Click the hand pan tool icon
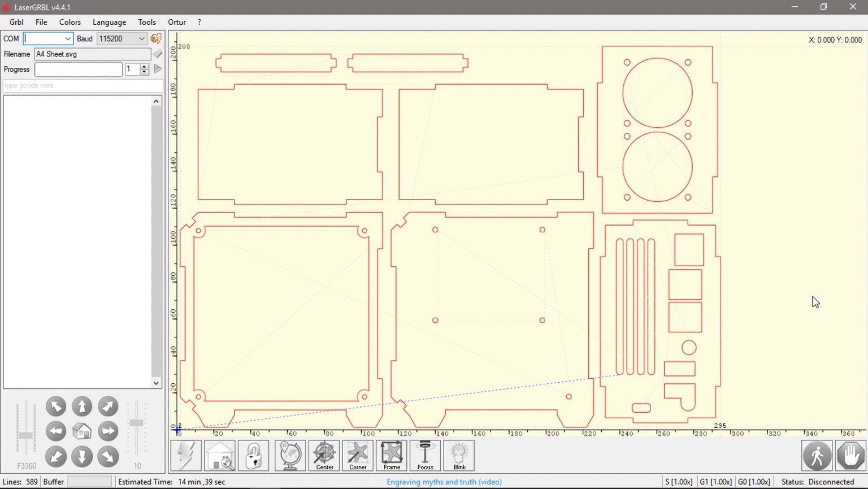 [x=851, y=455]
